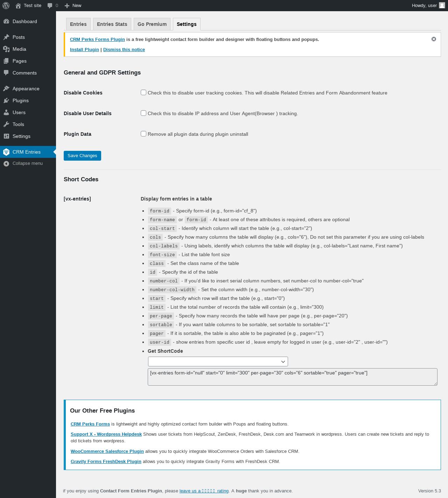Go to the Go Premium tab
The image size is (448, 498).
click(152, 24)
